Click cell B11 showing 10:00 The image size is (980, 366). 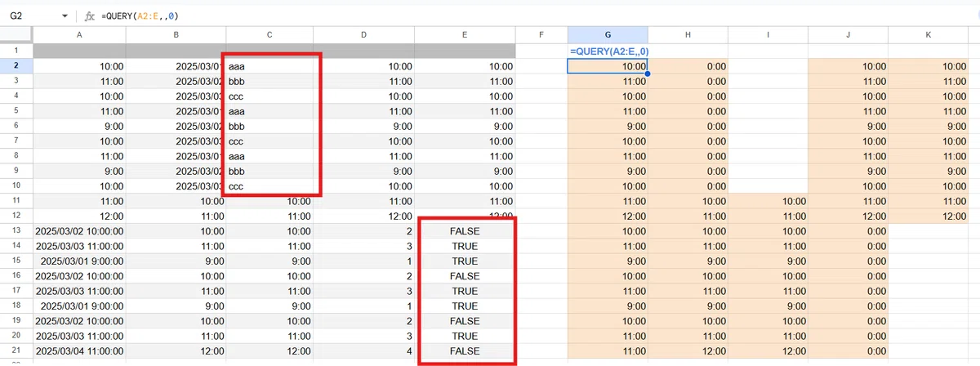tap(176, 201)
